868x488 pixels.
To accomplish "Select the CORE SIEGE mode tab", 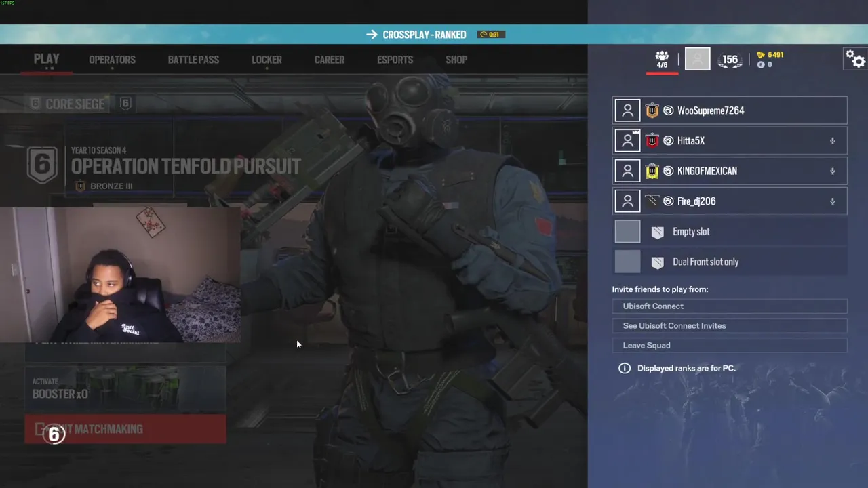I will pyautogui.click(x=67, y=104).
